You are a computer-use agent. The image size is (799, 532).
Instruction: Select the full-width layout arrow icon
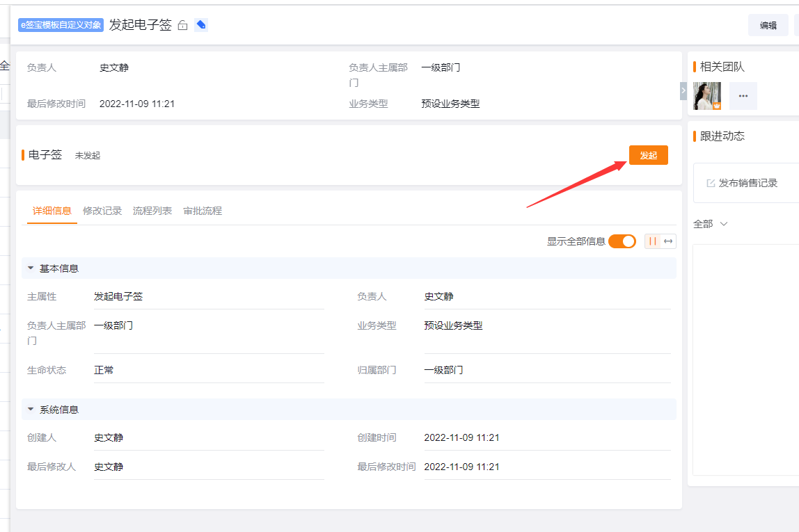coord(668,241)
